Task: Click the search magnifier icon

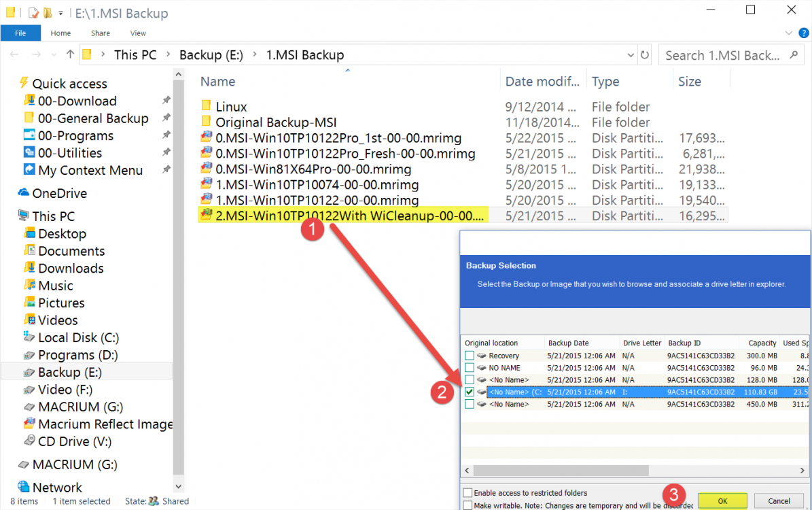Action: (x=794, y=55)
